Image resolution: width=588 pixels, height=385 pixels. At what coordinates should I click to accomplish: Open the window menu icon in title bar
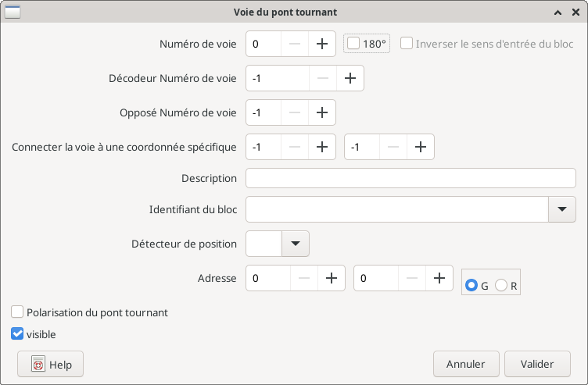(13, 12)
